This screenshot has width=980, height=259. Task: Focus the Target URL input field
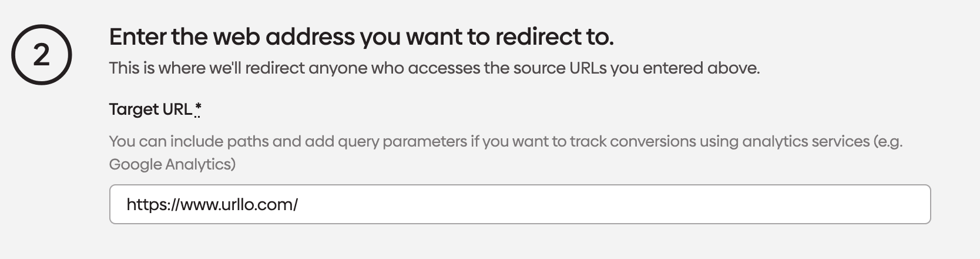pyautogui.click(x=519, y=204)
